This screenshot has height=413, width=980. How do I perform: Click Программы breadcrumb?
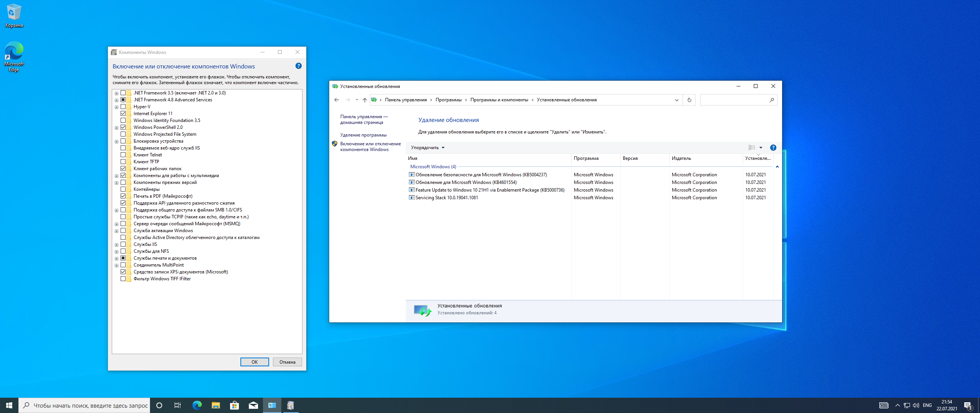click(448, 100)
